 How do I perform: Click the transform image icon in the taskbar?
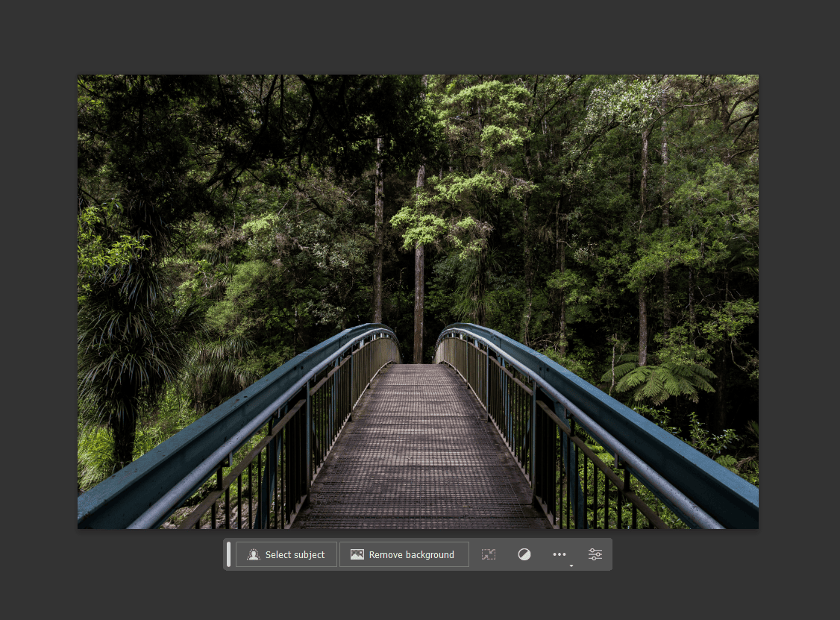coord(489,554)
